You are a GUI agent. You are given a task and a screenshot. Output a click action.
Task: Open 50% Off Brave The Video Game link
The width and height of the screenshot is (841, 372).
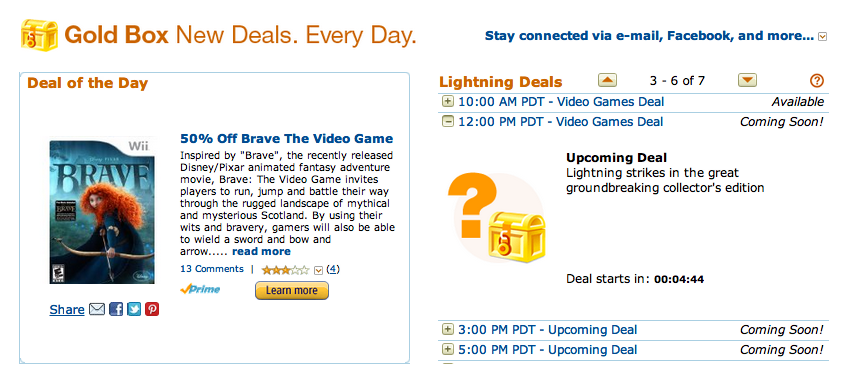(x=286, y=138)
